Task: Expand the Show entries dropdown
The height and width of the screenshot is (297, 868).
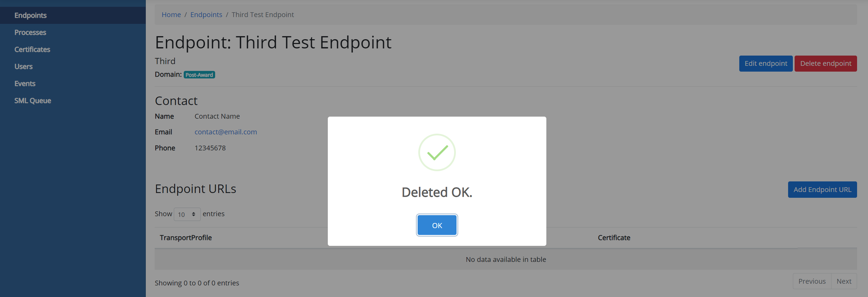Action: 187,214
